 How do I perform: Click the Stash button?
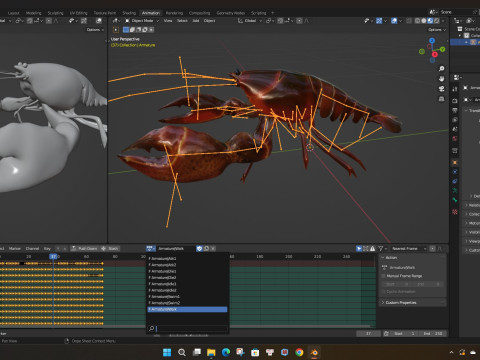(110, 249)
